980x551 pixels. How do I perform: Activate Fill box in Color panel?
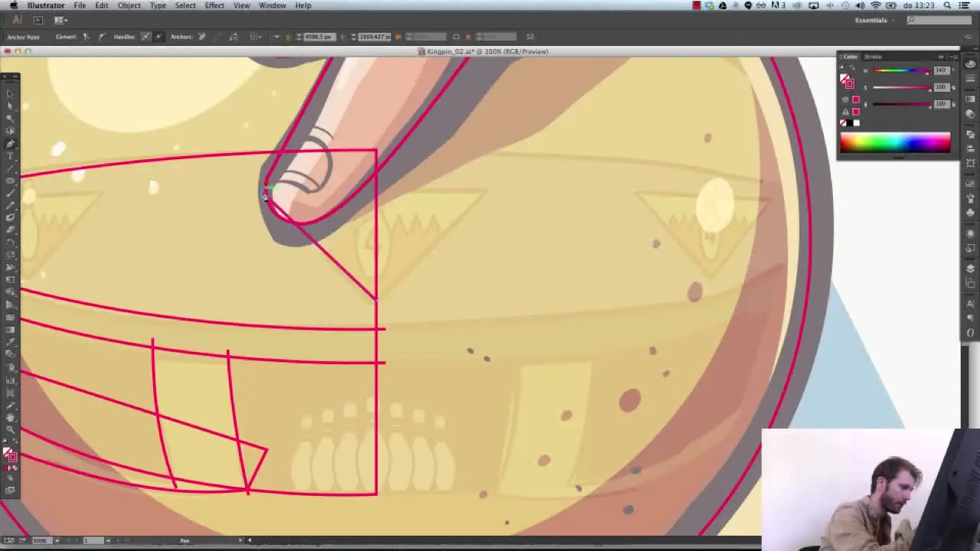[x=845, y=79]
